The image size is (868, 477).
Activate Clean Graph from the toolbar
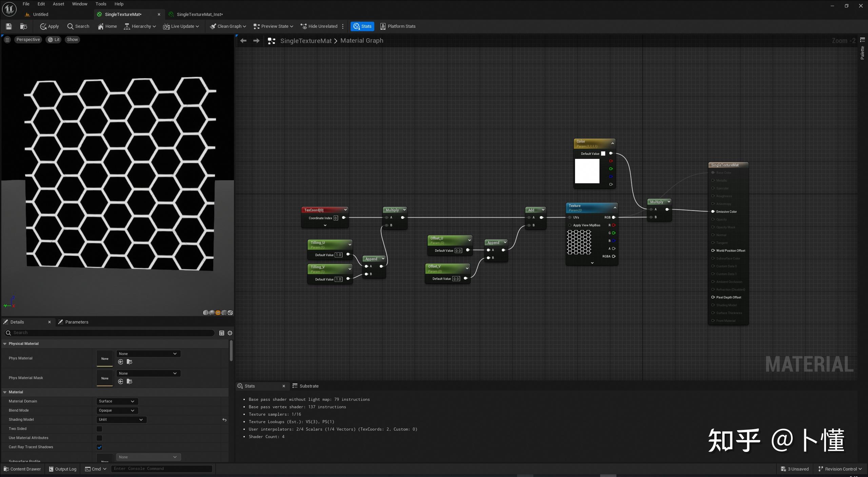(x=227, y=26)
